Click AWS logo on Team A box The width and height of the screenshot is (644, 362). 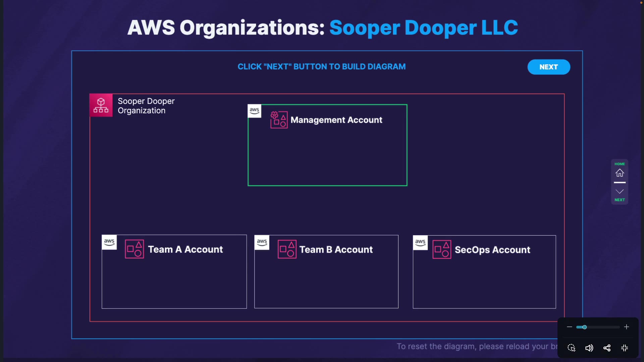(109, 242)
